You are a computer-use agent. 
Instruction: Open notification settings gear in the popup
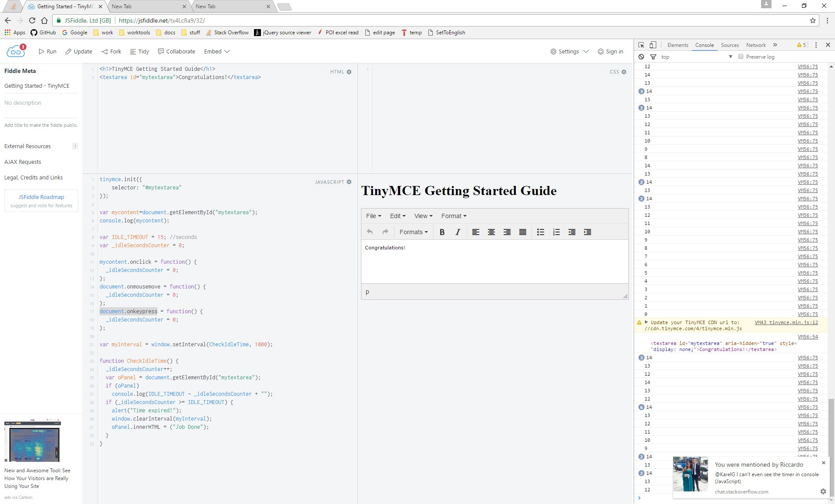(x=823, y=491)
